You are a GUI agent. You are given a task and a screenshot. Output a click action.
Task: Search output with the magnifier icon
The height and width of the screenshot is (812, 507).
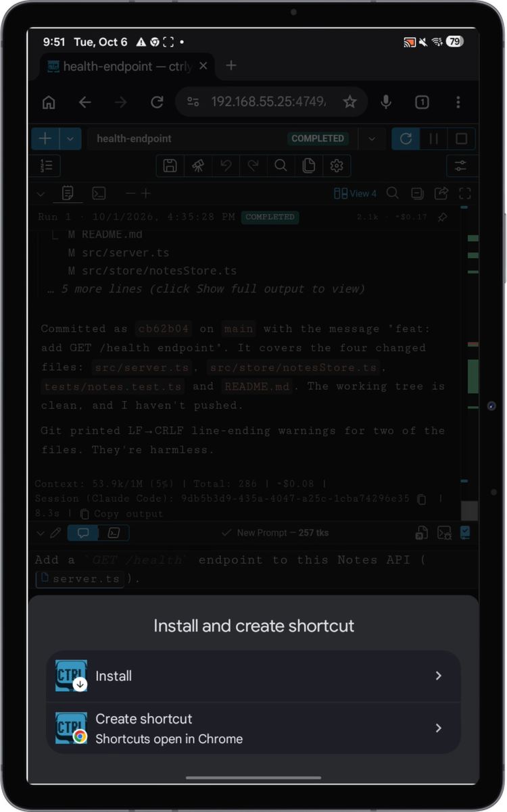(x=392, y=193)
